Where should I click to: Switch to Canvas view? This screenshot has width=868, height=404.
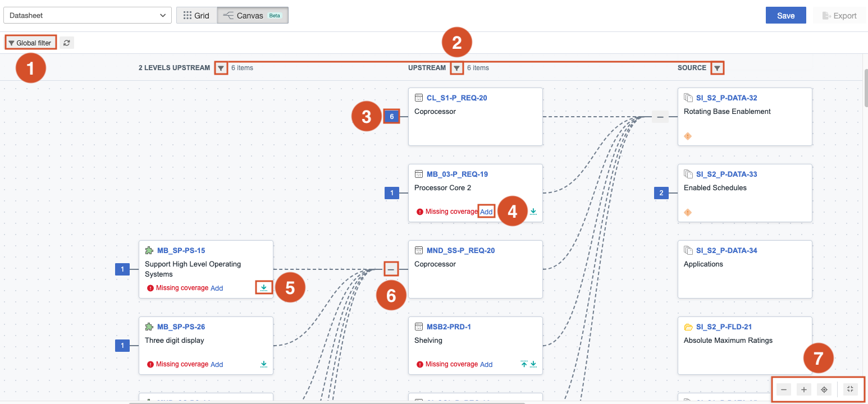tap(253, 16)
